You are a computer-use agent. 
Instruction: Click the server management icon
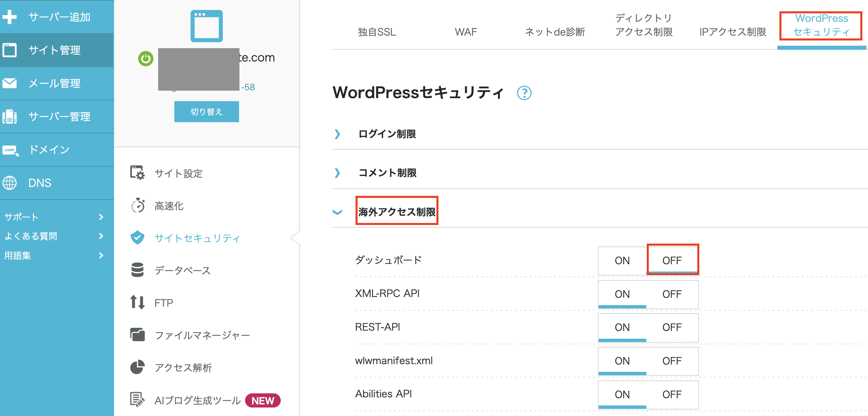[10, 117]
